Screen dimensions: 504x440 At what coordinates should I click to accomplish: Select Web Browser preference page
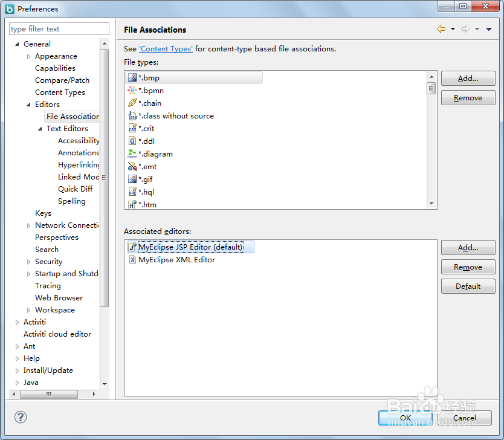point(59,298)
